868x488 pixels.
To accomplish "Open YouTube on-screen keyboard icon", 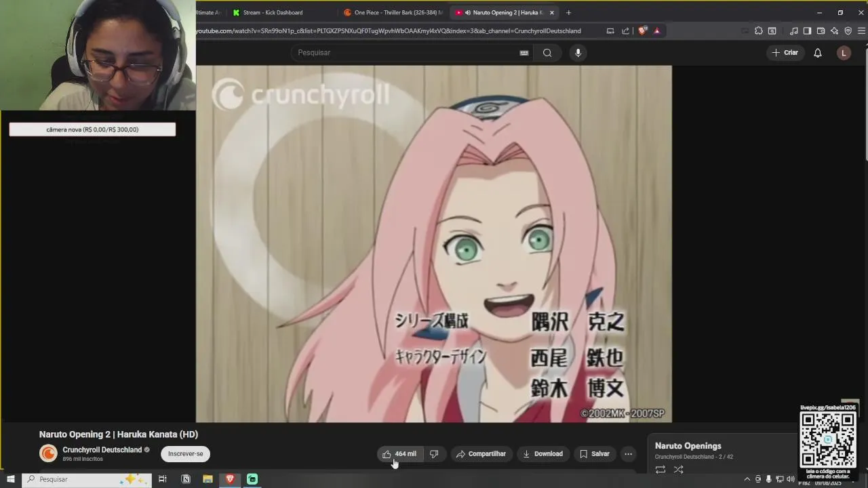I will 524,53.
